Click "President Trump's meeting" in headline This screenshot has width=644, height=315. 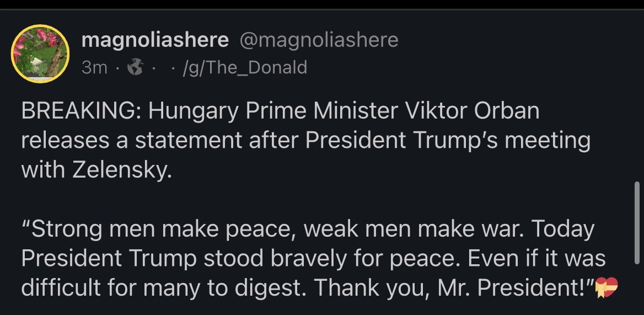point(448,141)
